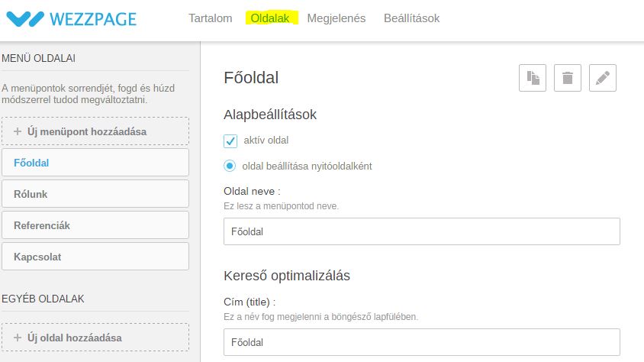Switch to the Oldalak tab
This screenshot has height=362, width=644.
pos(270,18)
